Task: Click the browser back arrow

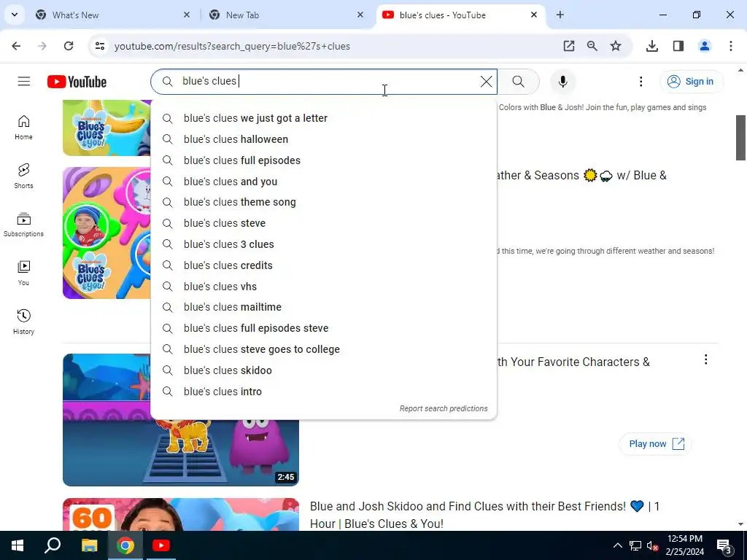Action: [16, 46]
